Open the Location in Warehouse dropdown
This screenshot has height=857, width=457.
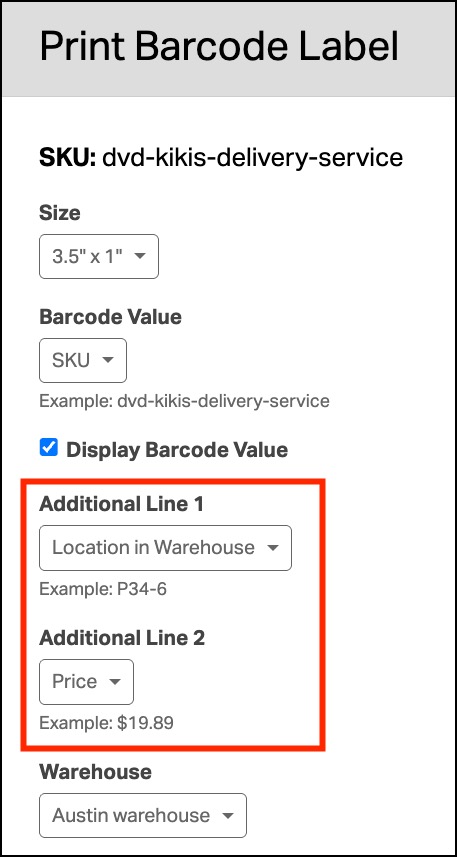pyautogui.click(x=166, y=548)
